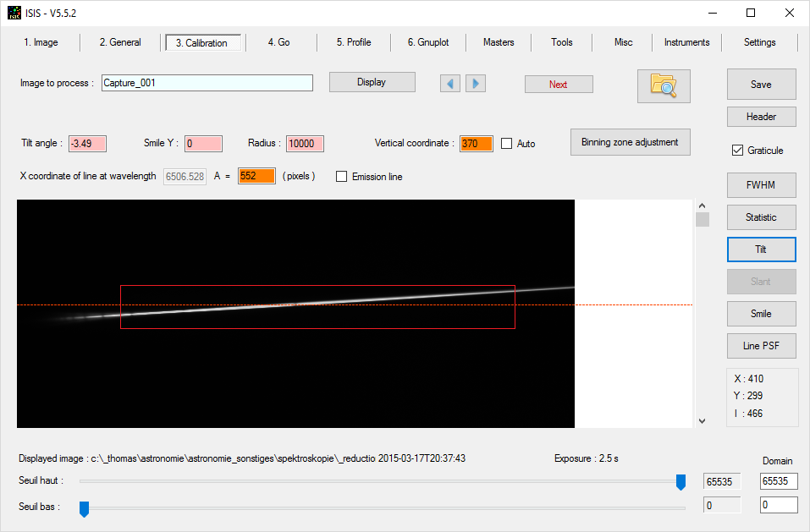Screen dimensions: 810x532
Task: Click the FWHM button
Action: (x=761, y=184)
